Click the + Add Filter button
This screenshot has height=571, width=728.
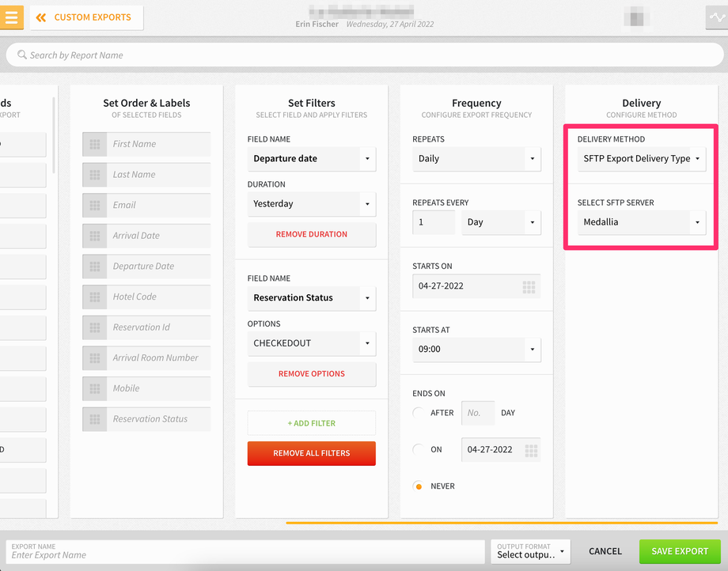click(312, 423)
